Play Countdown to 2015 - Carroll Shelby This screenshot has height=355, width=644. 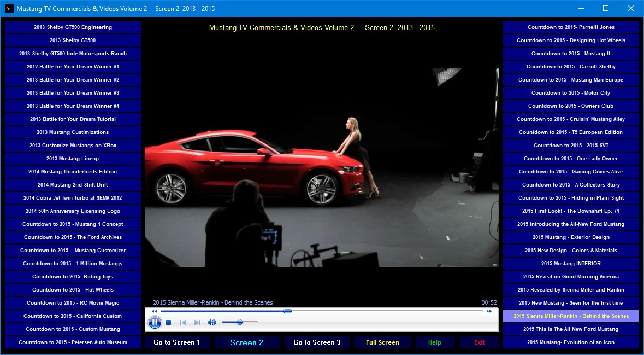(x=571, y=67)
